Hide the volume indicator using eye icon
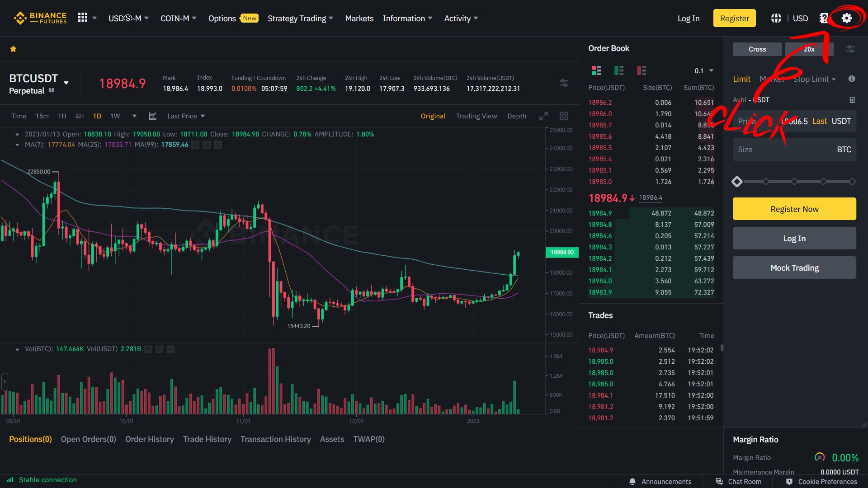This screenshot has width=868, height=488. point(148,349)
